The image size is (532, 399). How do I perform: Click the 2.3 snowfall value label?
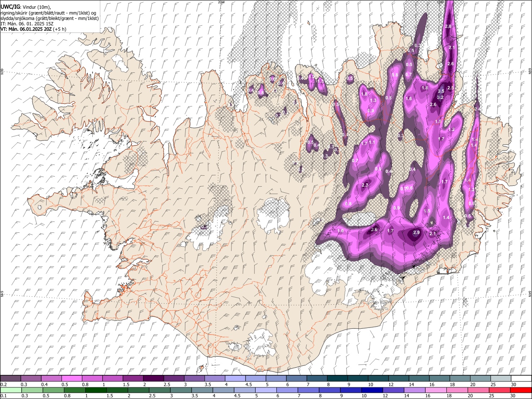(365, 185)
